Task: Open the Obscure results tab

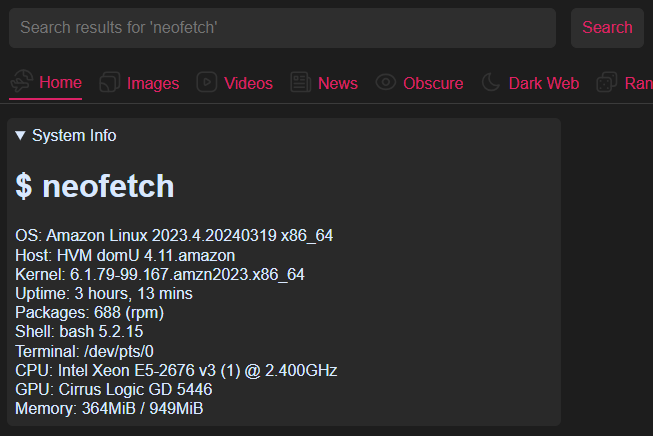Action: click(x=433, y=83)
